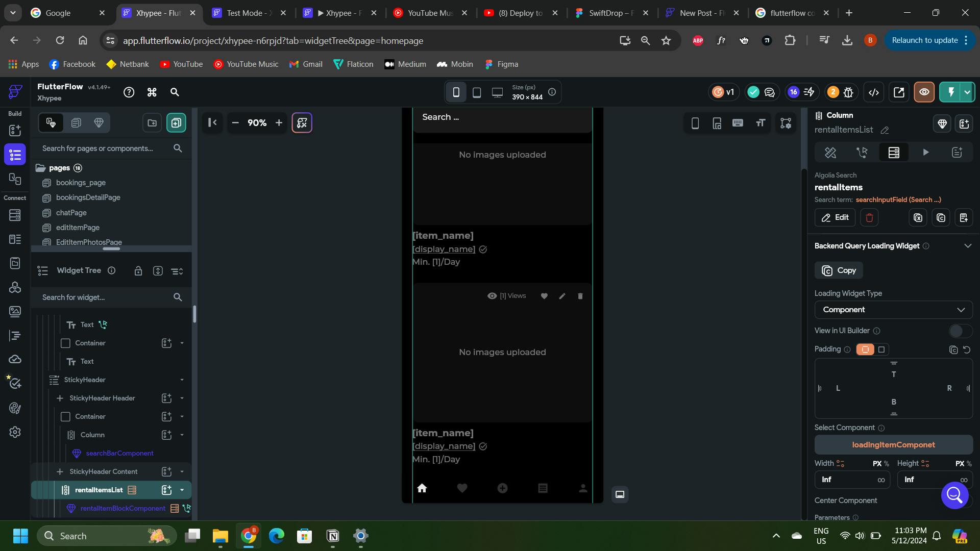The image size is (980, 551).
Task: Delete the Algolia backend query
Action: (869, 218)
